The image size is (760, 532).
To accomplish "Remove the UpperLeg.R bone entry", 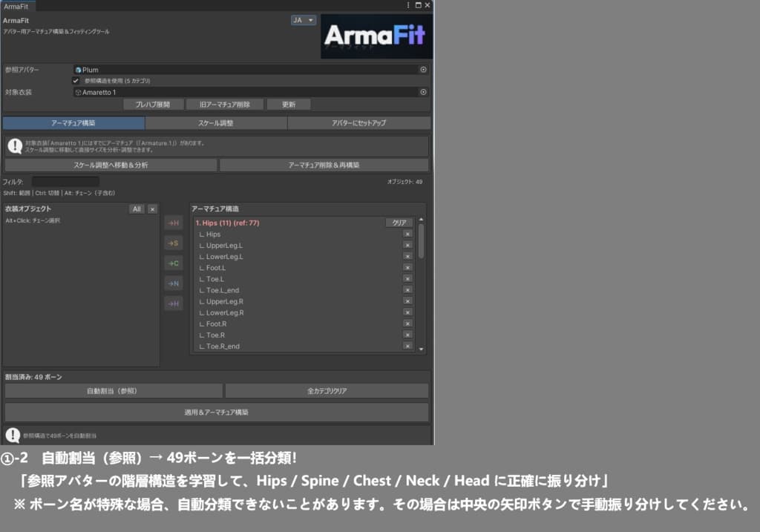I will pos(407,301).
